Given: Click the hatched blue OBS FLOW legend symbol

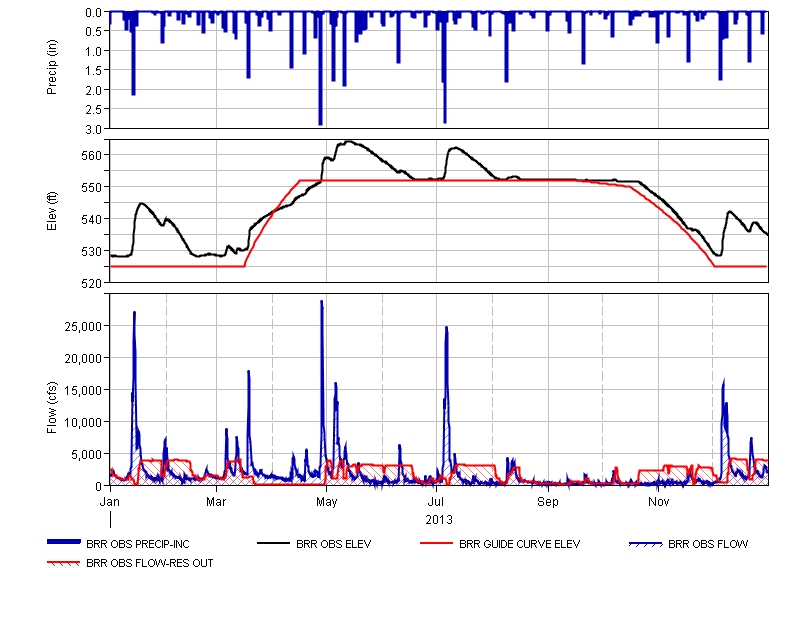Looking at the screenshot, I should [645, 544].
